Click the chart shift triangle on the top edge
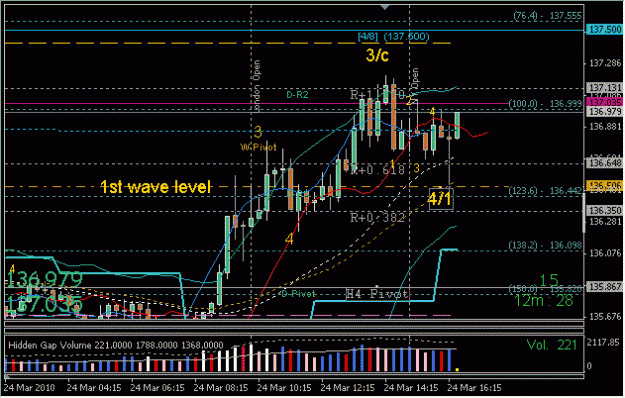 point(385,7)
